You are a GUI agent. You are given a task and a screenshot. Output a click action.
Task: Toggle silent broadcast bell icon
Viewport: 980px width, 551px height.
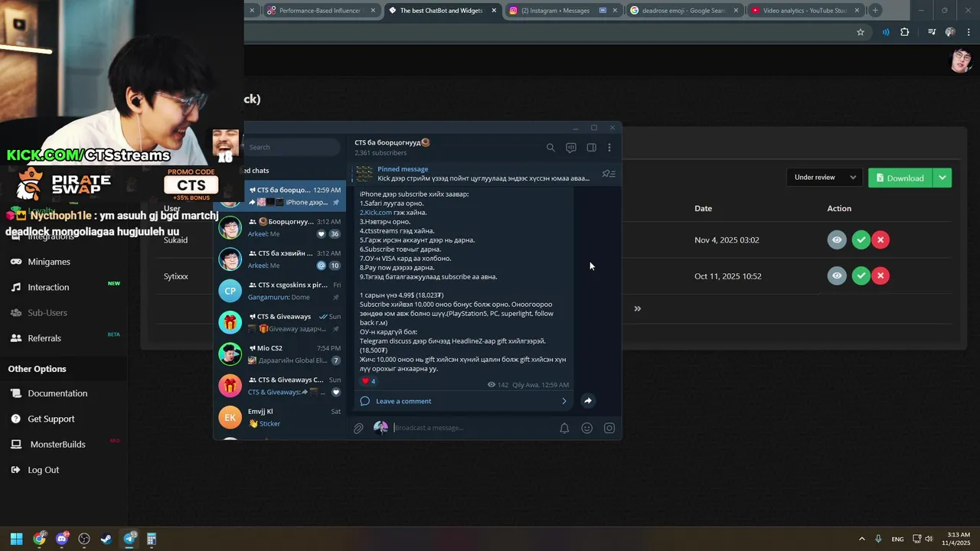click(x=564, y=429)
